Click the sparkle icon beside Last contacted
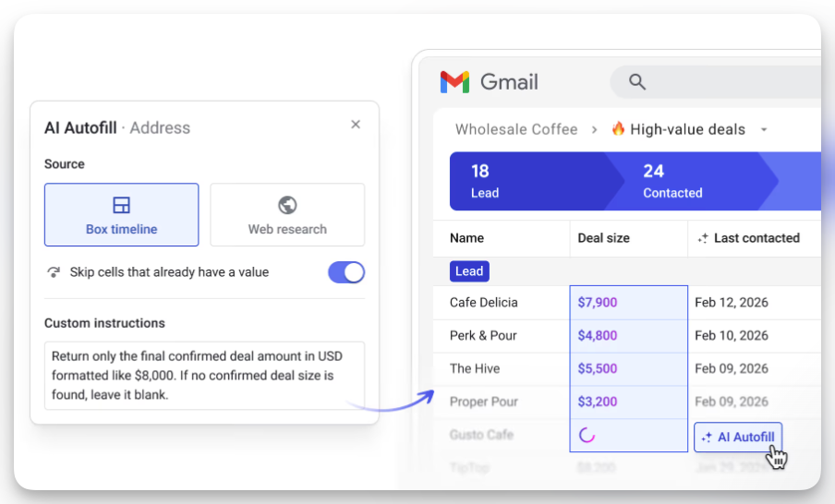The width and height of the screenshot is (835, 504). click(703, 238)
